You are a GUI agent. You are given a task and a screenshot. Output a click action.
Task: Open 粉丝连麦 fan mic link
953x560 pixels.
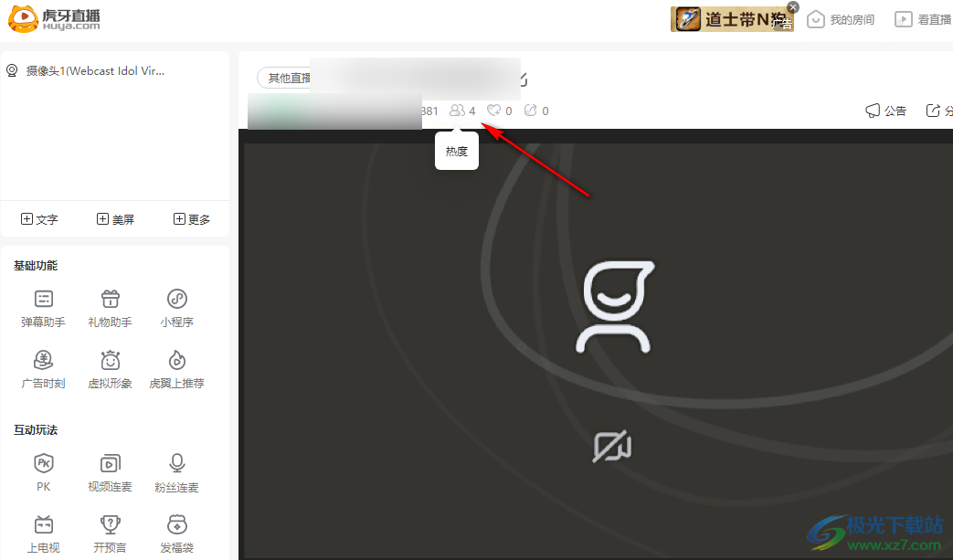177,473
